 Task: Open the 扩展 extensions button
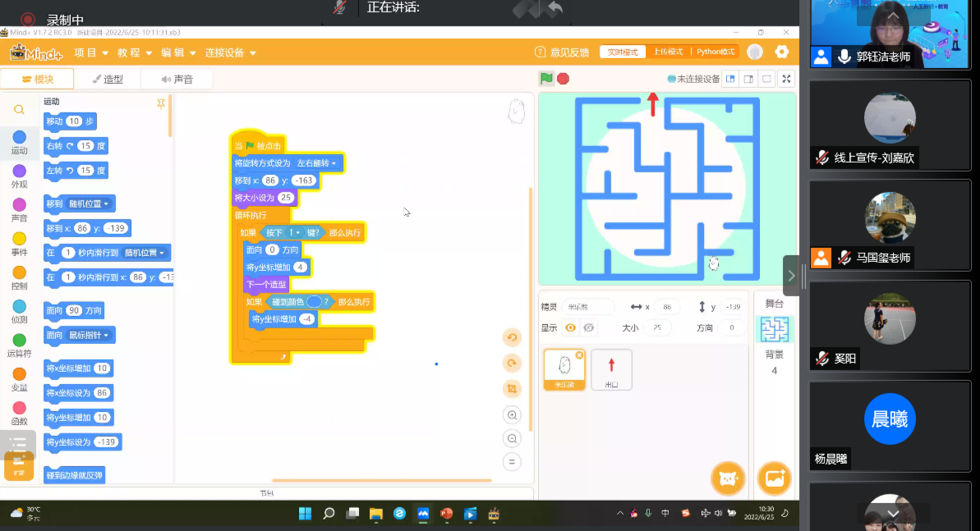coord(19,466)
